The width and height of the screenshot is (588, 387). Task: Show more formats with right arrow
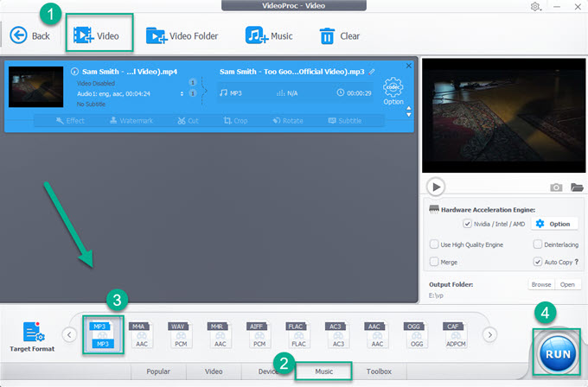click(x=489, y=334)
